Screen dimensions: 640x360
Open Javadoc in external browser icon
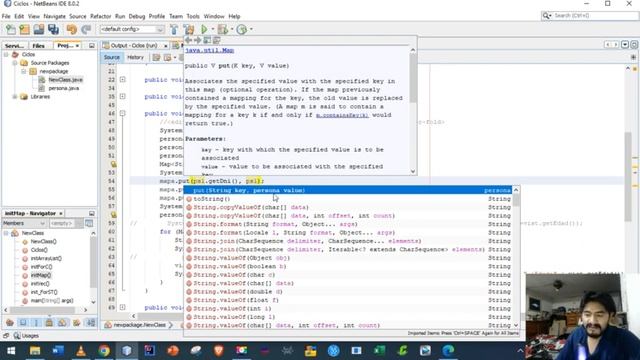(207, 40)
